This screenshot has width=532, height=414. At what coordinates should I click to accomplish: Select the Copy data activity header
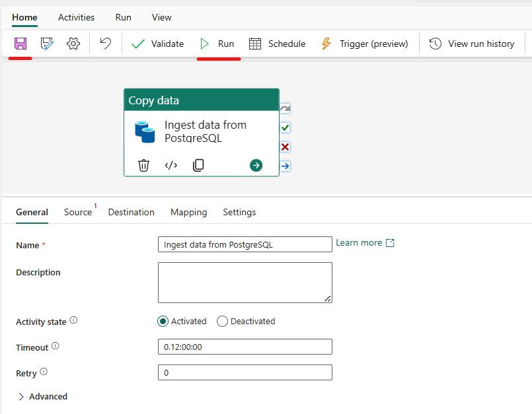(x=202, y=100)
